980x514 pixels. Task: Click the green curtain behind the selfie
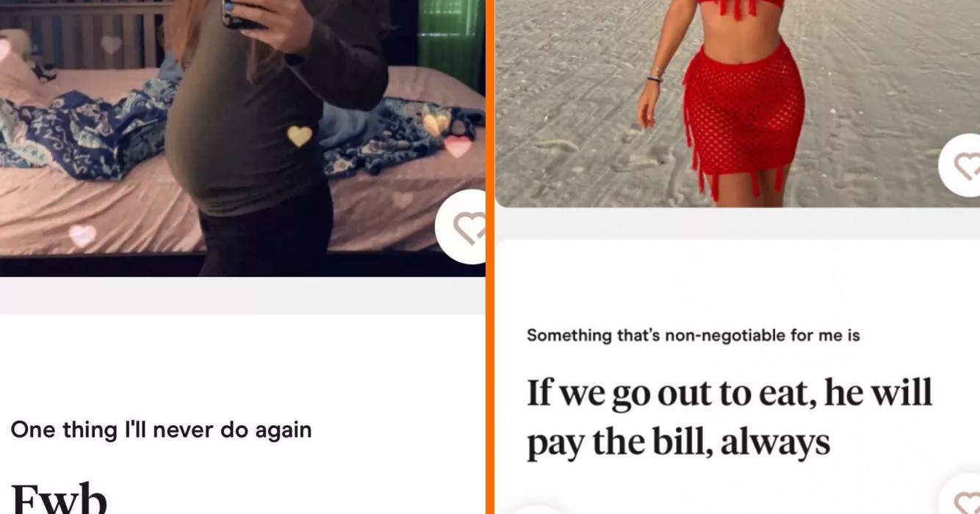coord(450,35)
